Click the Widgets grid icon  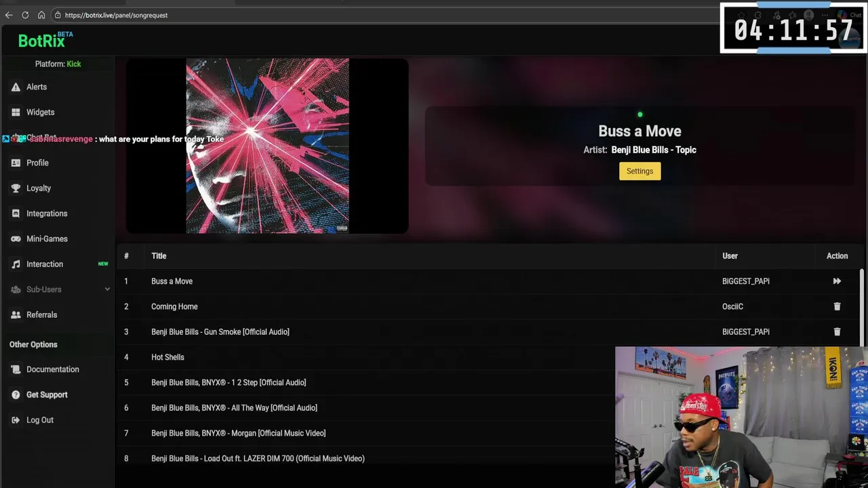(x=16, y=113)
